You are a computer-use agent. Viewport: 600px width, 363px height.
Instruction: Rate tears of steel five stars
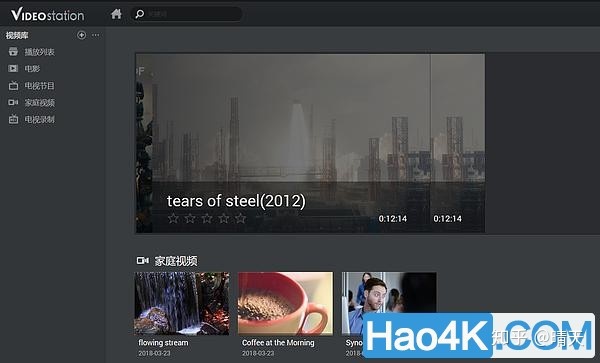click(x=241, y=218)
